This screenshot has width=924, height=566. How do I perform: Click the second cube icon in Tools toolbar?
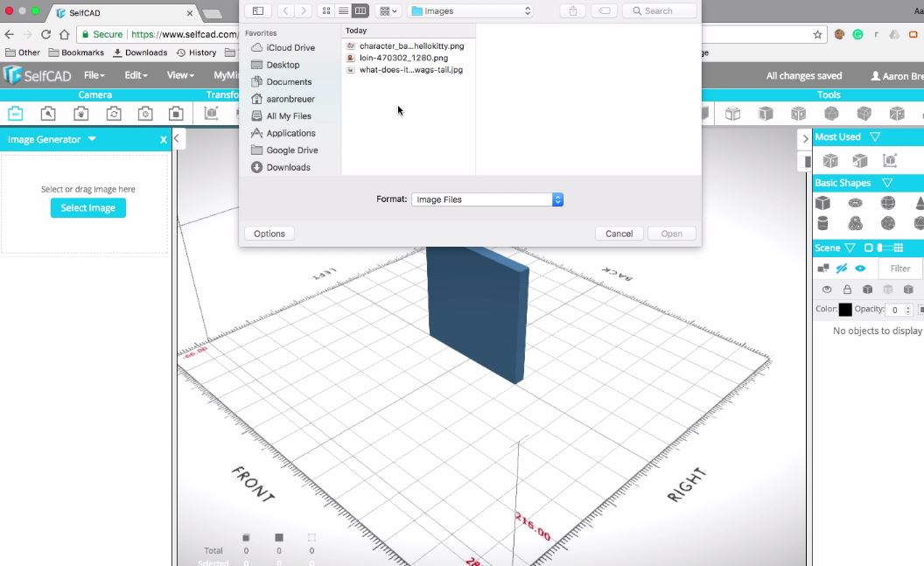(766, 113)
